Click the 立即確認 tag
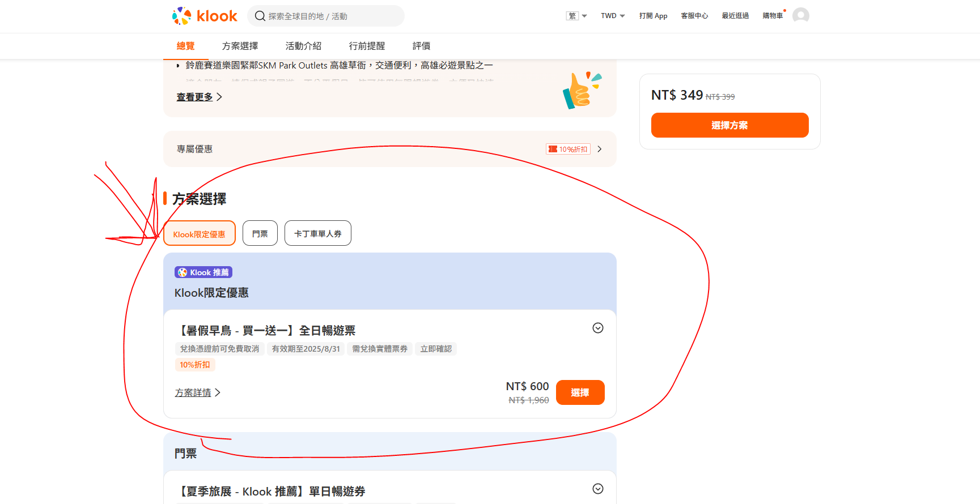Viewport: 980px width, 504px height. [436, 349]
